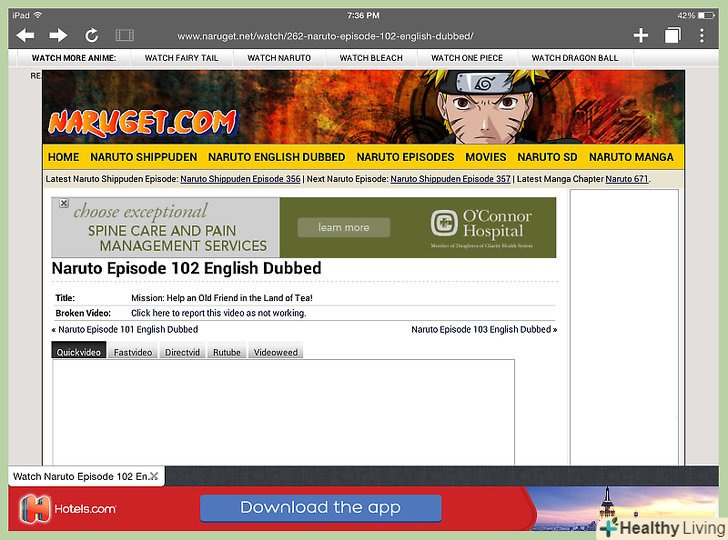
Task: Tap Download the app button
Action: (x=320, y=507)
